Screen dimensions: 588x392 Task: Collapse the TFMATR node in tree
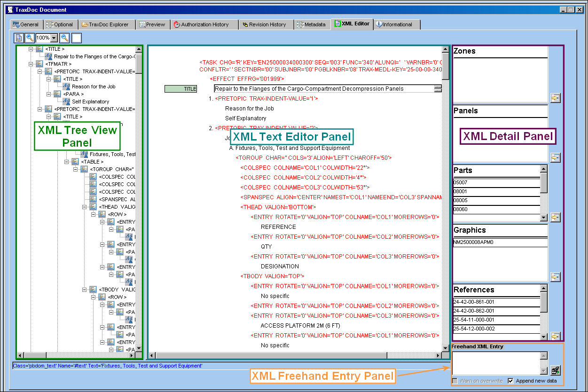[31, 64]
